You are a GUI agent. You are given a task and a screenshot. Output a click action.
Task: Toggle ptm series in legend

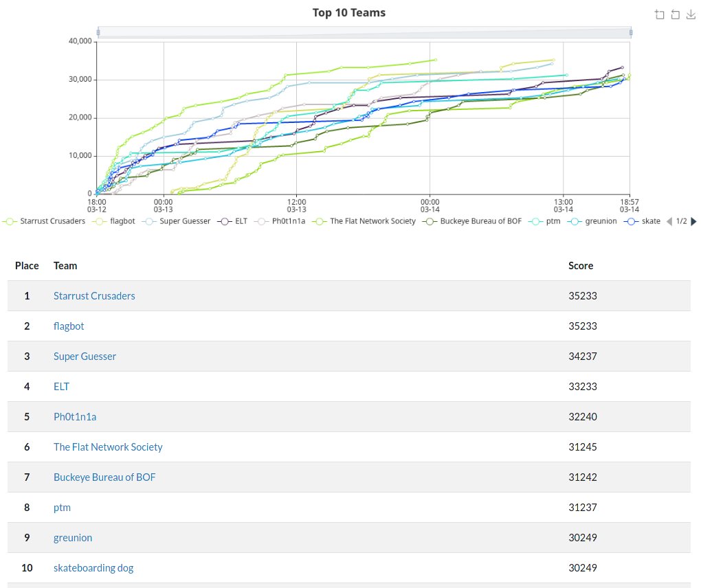click(x=544, y=221)
